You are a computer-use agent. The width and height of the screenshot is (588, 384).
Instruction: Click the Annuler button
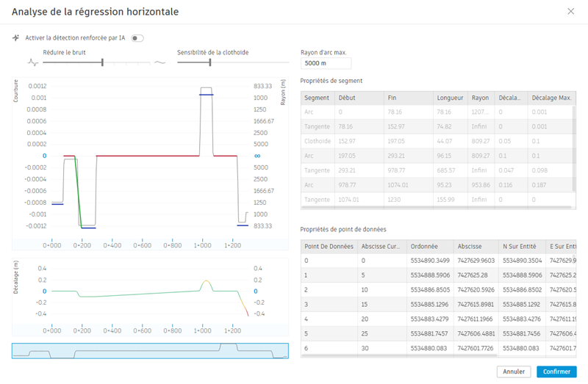pos(513,372)
